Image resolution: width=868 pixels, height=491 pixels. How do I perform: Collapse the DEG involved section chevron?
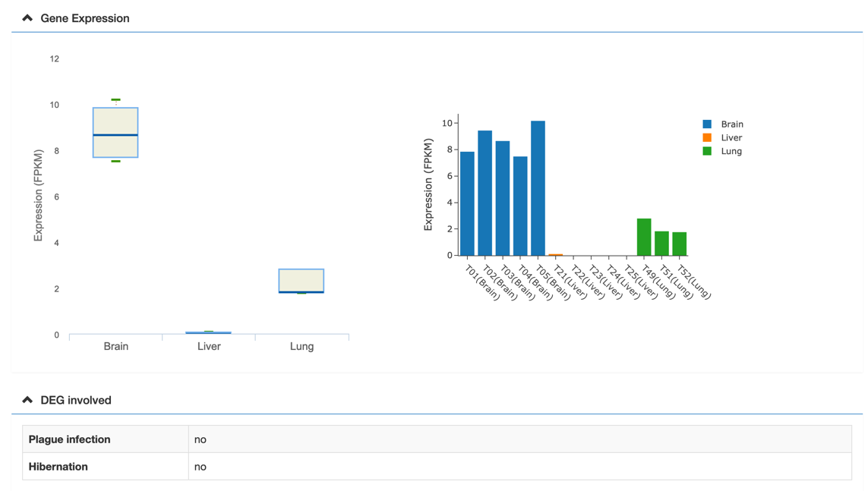click(27, 400)
